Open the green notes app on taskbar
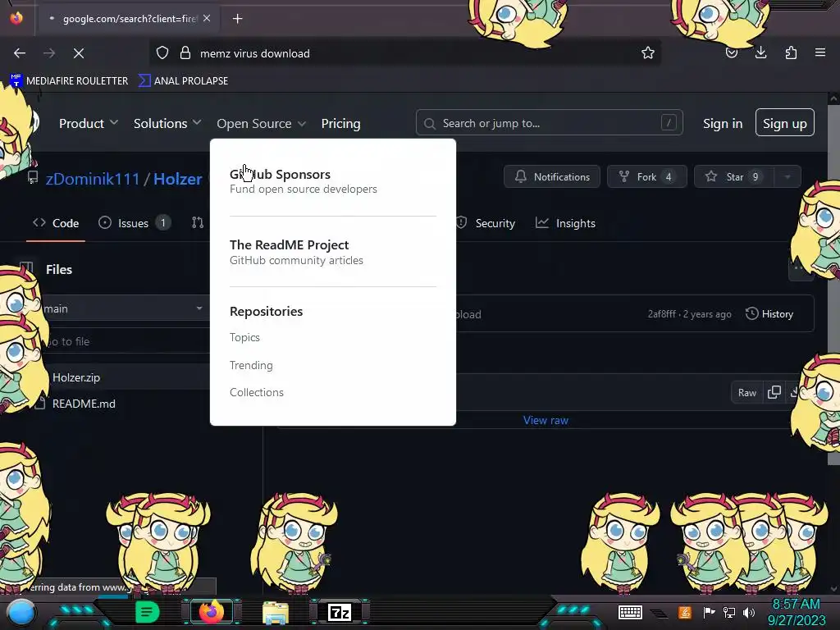 point(147,612)
